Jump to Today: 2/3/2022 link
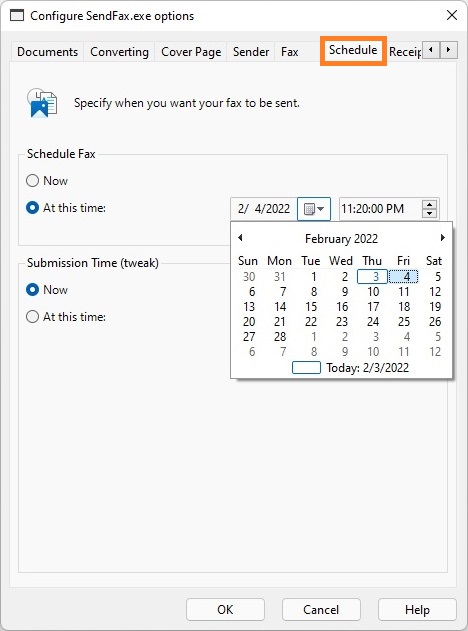The height and width of the screenshot is (631, 468). coord(350,368)
